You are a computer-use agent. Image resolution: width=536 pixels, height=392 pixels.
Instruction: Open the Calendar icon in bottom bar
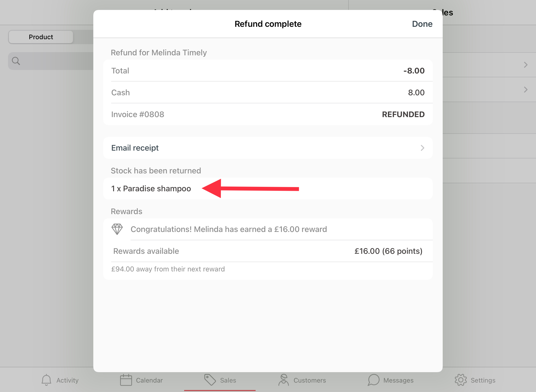[126, 380]
